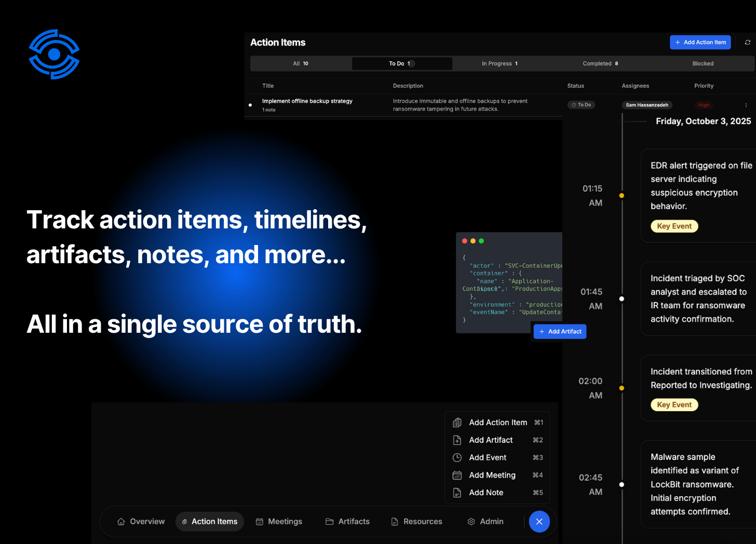Image resolution: width=756 pixels, height=544 pixels.
Task: Click the Add Meeting calendar icon
Action: [456, 475]
